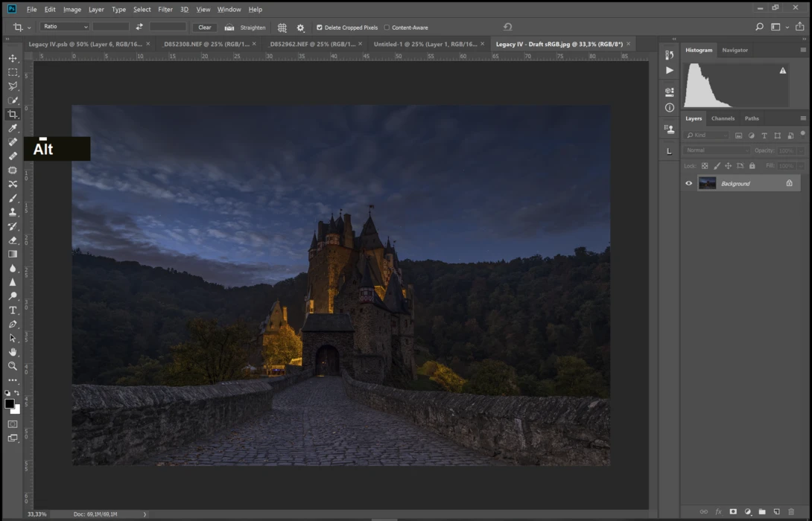The height and width of the screenshot is (521, 812).
Task: Click the Clear button
Action: point(205,28)
